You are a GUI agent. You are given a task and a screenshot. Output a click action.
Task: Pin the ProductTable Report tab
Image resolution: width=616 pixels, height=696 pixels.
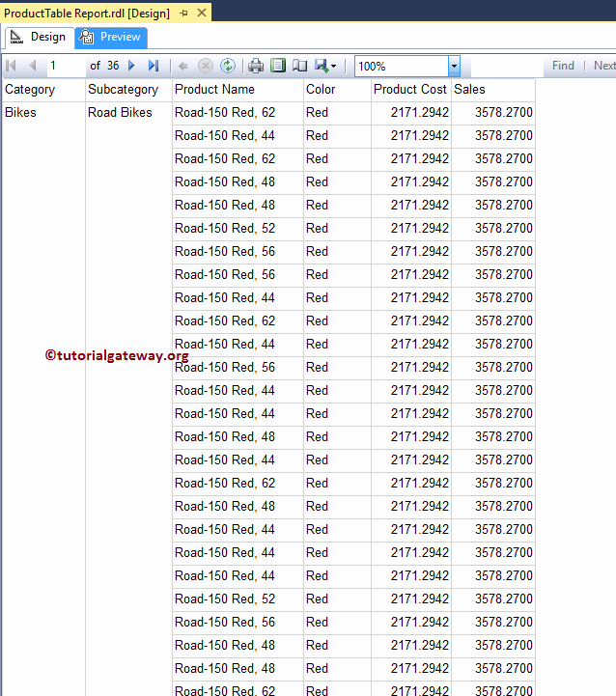pyautogui.click(x=183, y=14)
